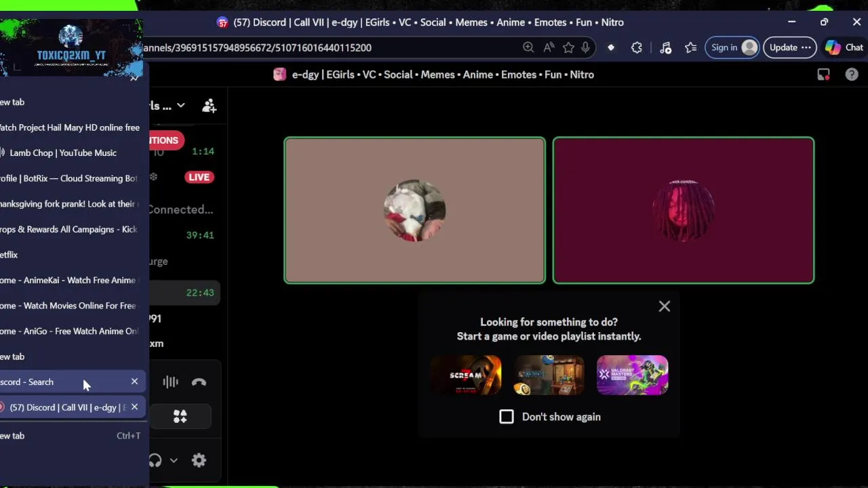Toggle noise suppression waveform icon

pos(170,382)
